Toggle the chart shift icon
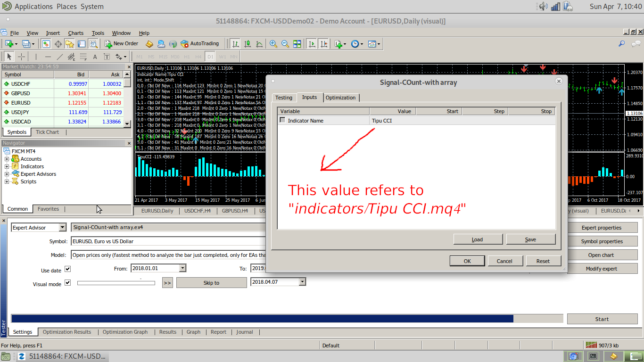Viewport: 644px width, 362px height. 323,44
